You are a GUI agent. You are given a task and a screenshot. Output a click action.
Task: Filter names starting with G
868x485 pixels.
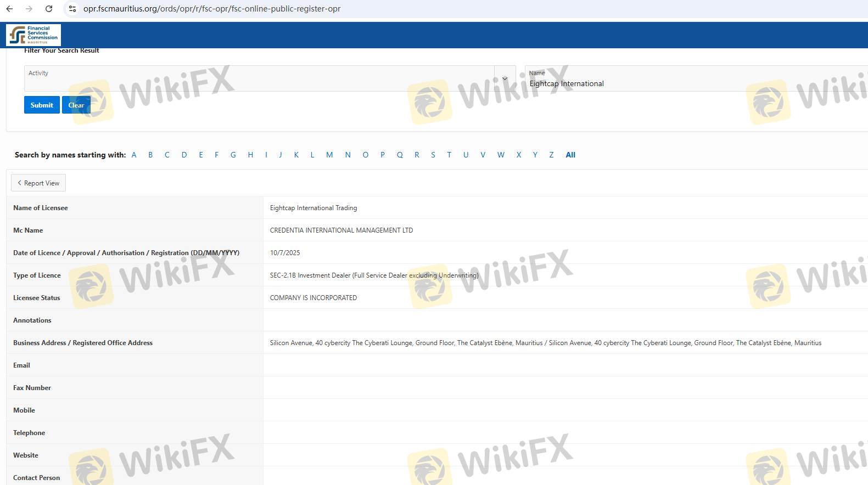pos(233,155)
